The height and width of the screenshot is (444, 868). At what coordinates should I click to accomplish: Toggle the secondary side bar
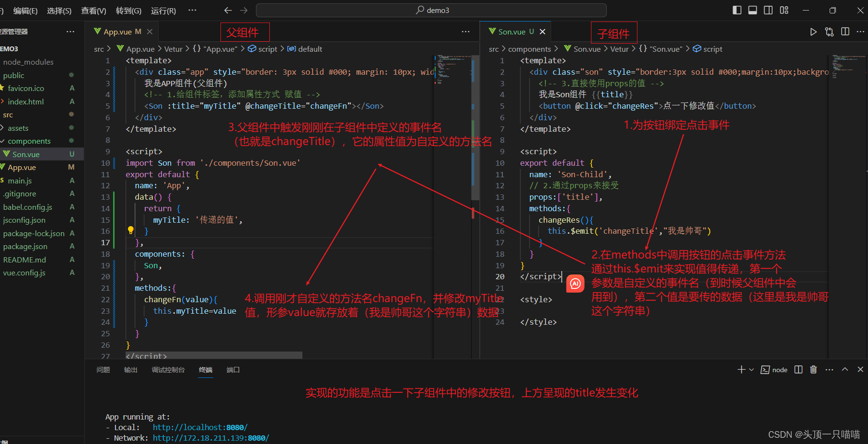[768, 10]
